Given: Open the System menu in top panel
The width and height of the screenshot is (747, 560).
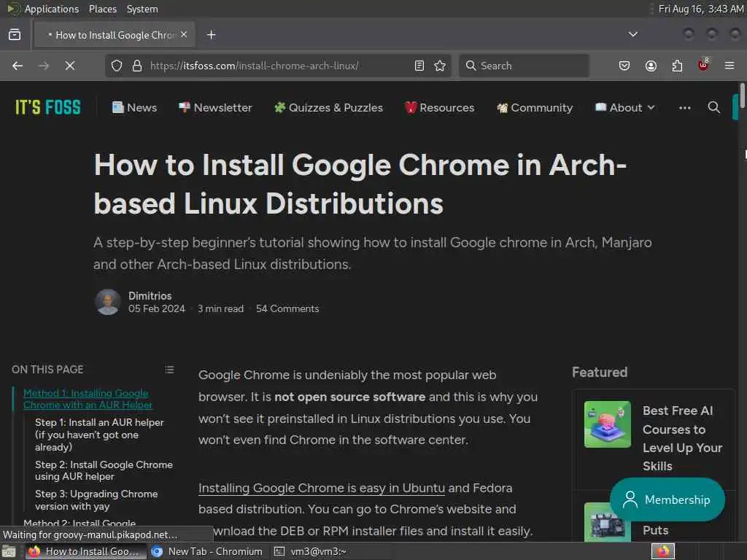Looking at the screenshot, I should pos(142,9).
